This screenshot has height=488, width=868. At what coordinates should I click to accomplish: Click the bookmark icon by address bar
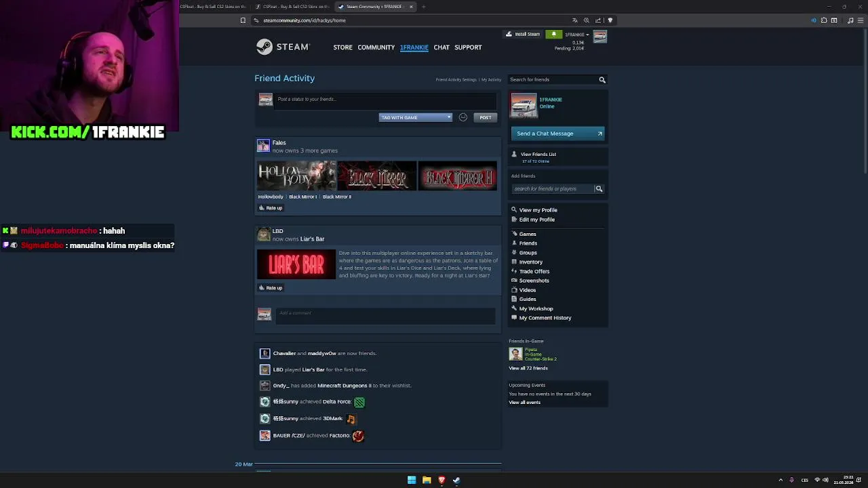(243, 20)
